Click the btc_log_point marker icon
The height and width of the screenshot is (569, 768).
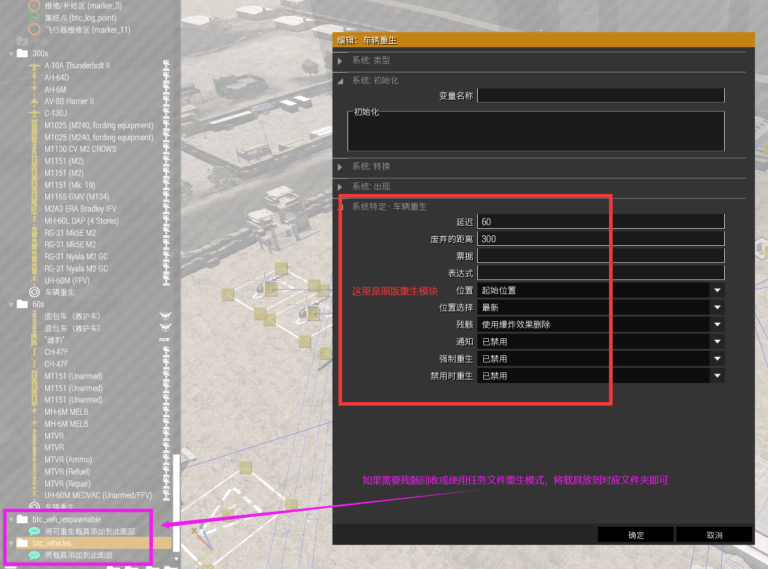(x=34, y=18)
